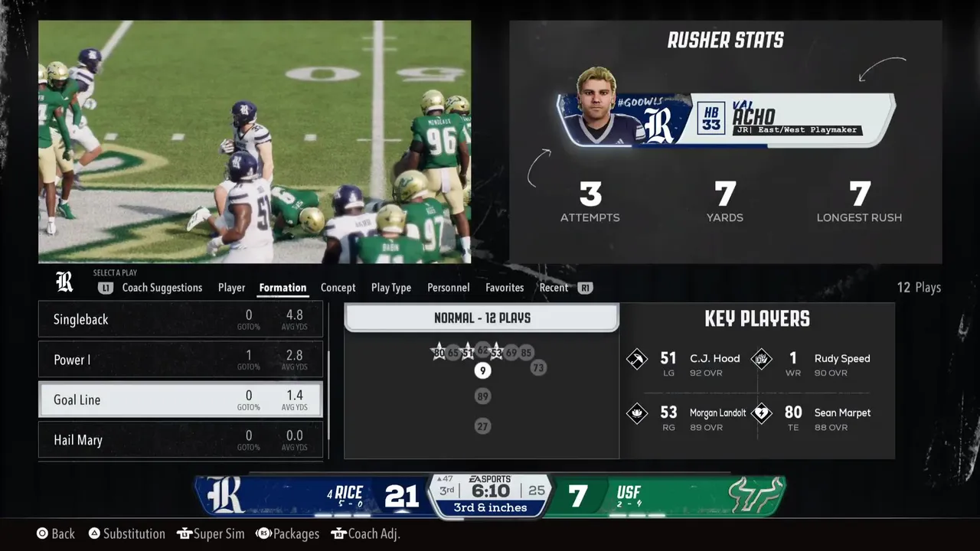Switch to the Personnel tab

449,288
